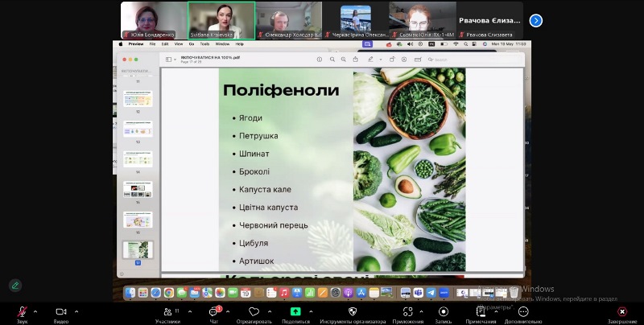Image resolution: width=644 pixels, height=325 pixels.
Task: Click the zoom in magnifier in Preview
Action: click(344, 60)
